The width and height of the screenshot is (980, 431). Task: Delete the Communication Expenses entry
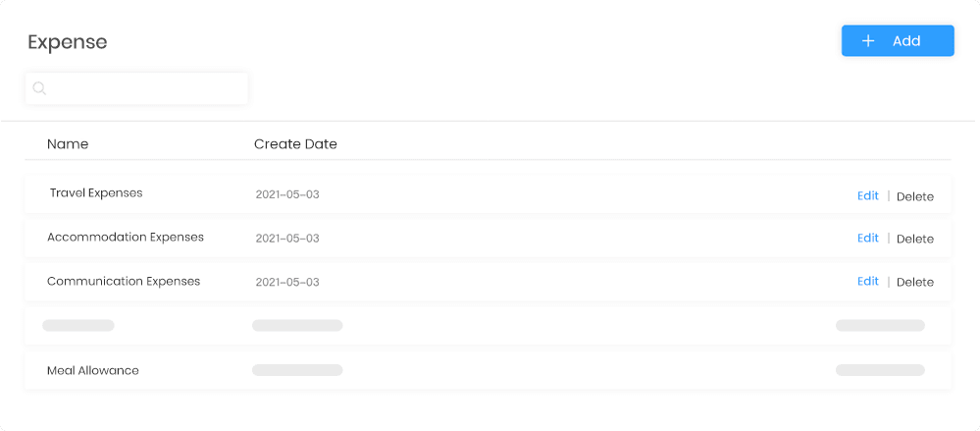(914, 282)
